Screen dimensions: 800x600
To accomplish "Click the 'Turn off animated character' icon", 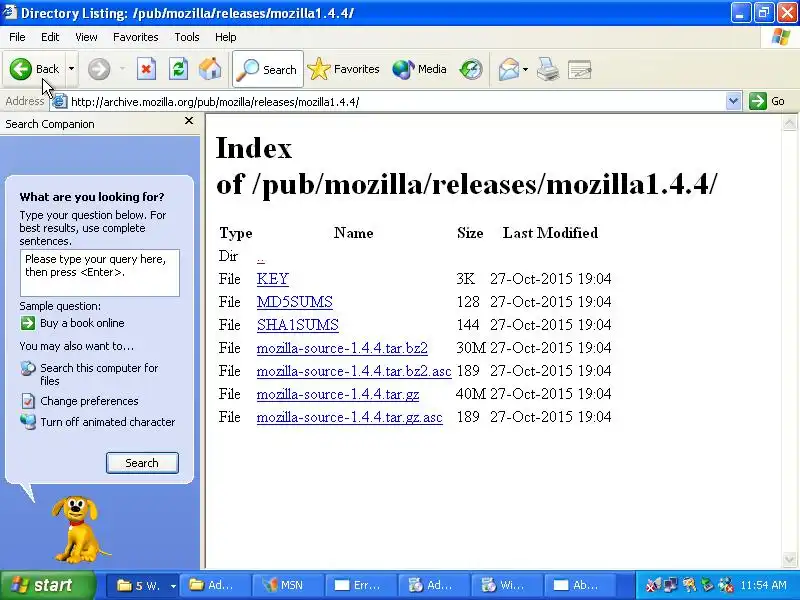I will [28, 422].
